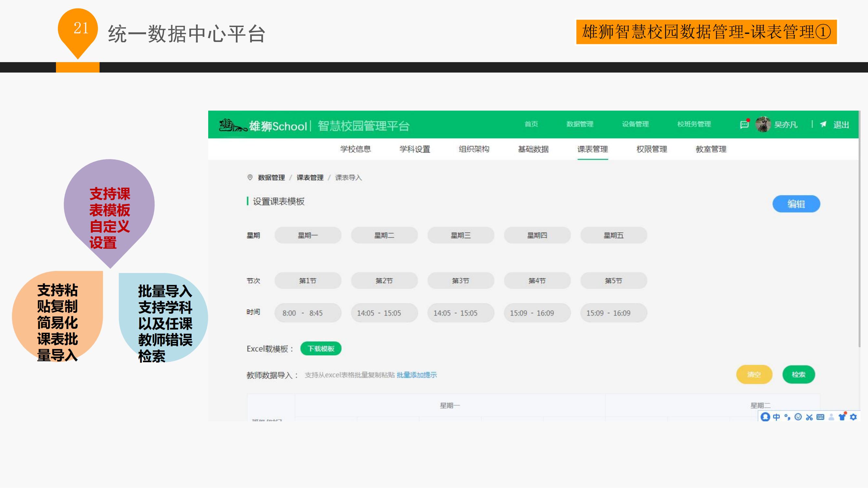Click the time field under 第2节
The image size is (868, 488).
[384, 313]
